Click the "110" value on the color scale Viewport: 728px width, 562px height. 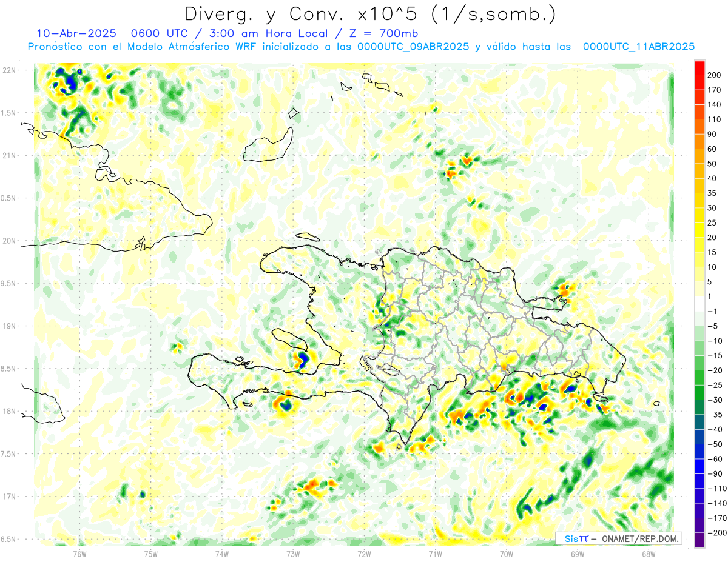[x=714, y=119]
